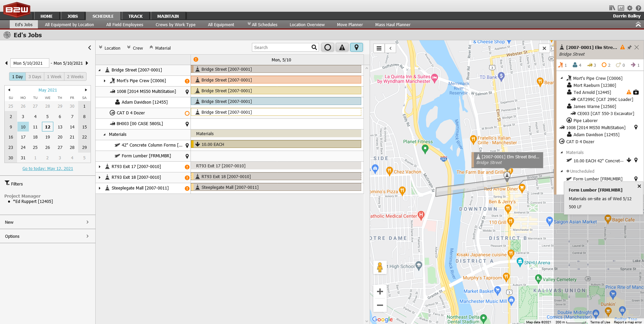Open the help question mark icon
This screenshot has height=324, width=644.
(x=638, y=8)
